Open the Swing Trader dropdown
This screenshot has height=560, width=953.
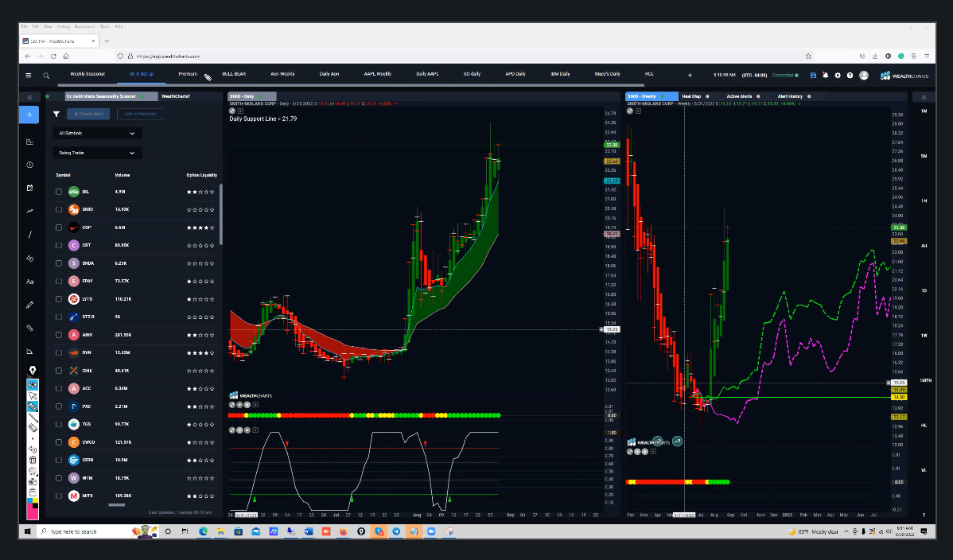[x=97, y=154]
